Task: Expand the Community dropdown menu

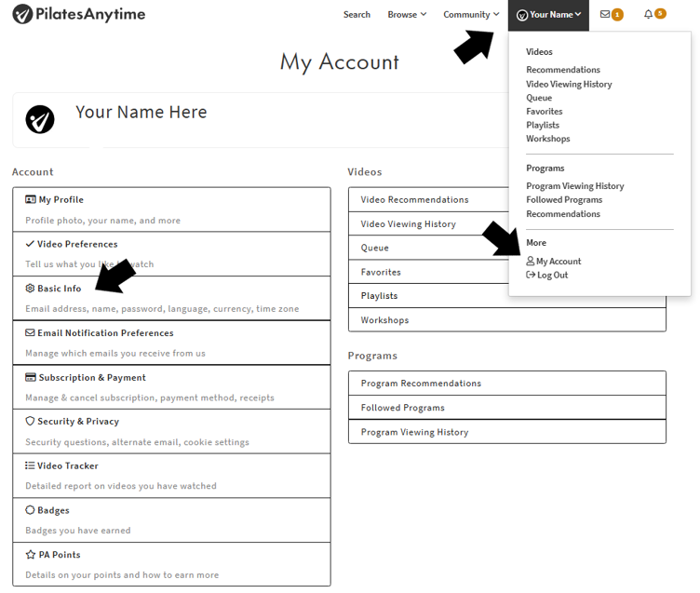Action: [x=471, y=14]
